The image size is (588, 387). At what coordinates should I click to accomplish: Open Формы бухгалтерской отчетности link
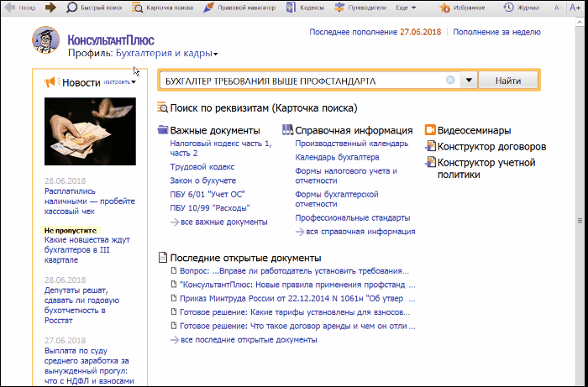tap(337, 199)
